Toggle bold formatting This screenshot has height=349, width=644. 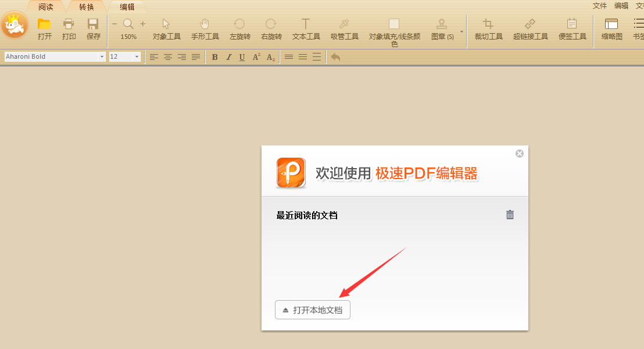coord(214,56)
